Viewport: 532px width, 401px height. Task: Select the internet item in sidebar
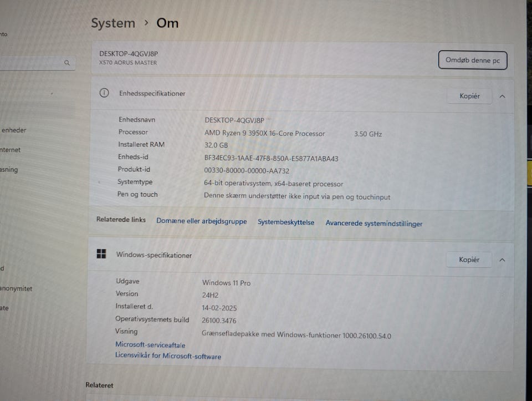pos(10,150)
